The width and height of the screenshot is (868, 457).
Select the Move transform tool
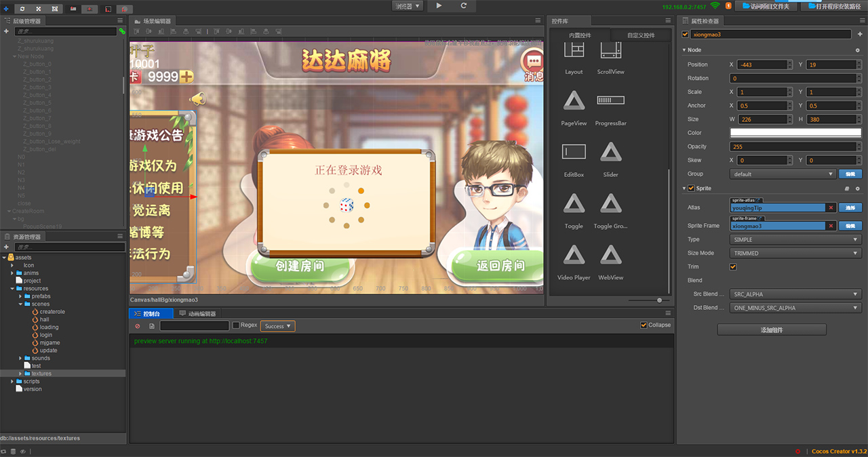tap(7, 9)
